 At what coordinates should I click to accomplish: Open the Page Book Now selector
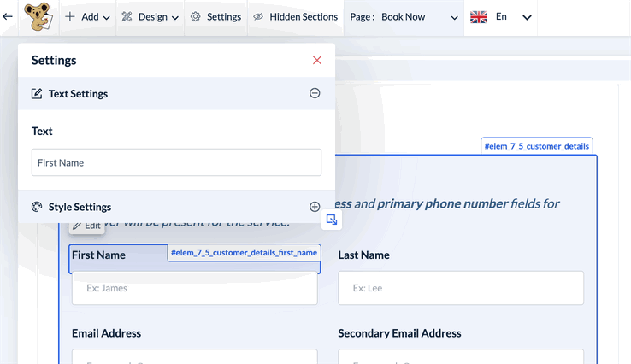[x=404, y=17]
